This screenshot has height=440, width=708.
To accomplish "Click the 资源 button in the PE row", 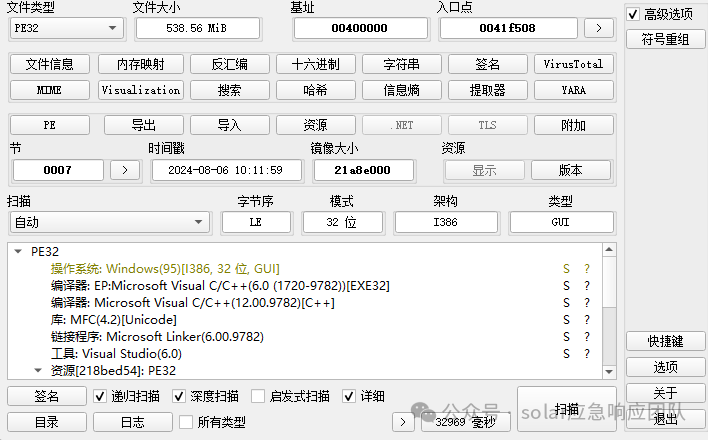I will coord(316,125).
